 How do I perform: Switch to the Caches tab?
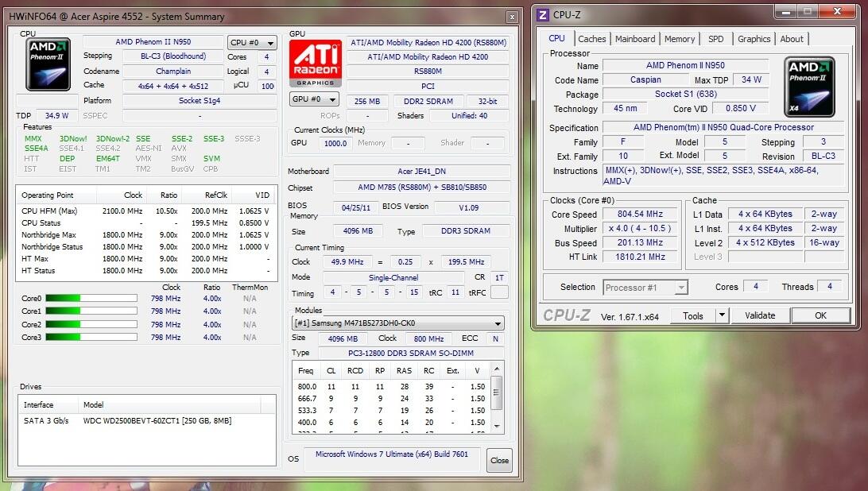pyautogui.click(x=591, y=39)
